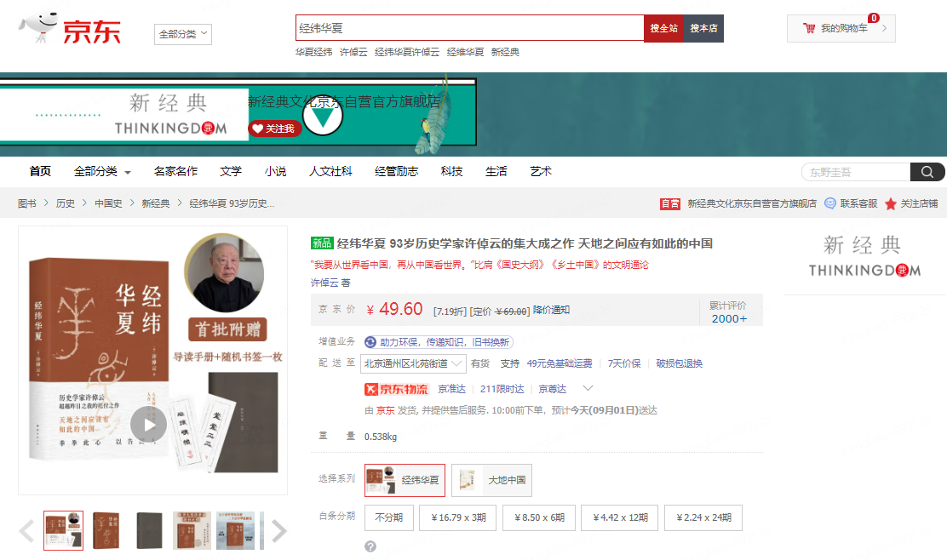Image resolution: width=947 pixels, height=560 pixels.
Task: Open the shopping cart icon
Action: pos(809,28)
